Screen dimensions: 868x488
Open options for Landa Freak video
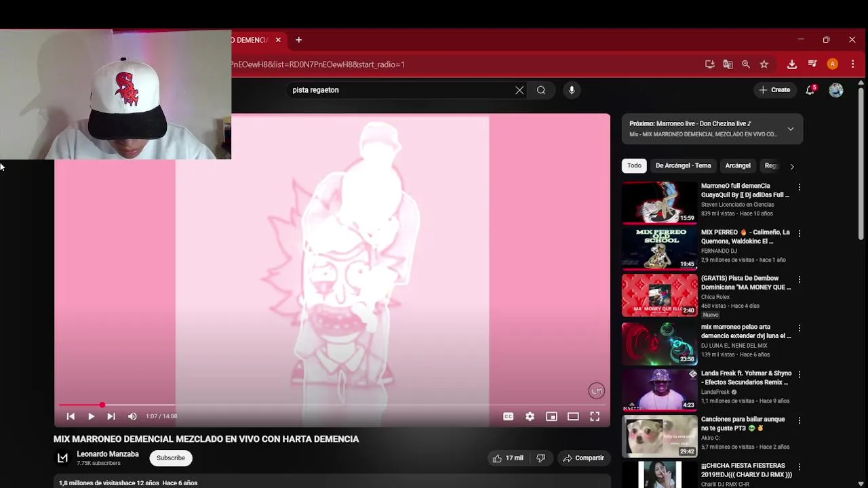pos(799,374)
